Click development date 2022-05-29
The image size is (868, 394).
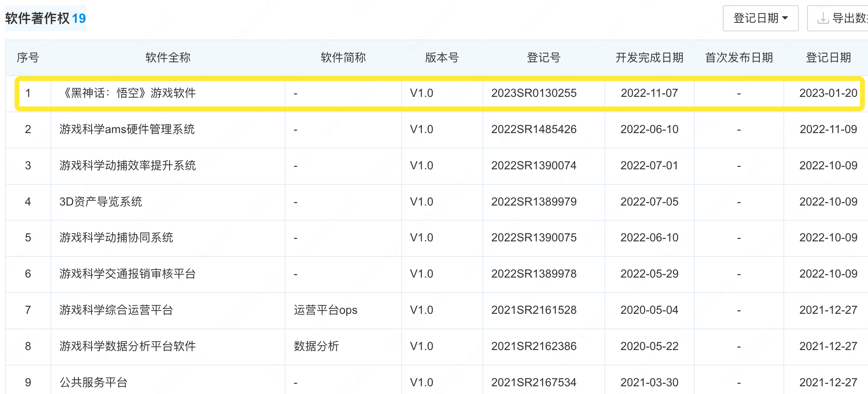(x=650, y=274)
